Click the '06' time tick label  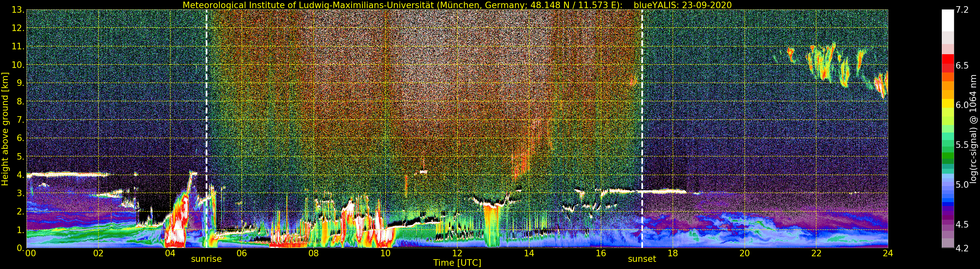(242, 253)
